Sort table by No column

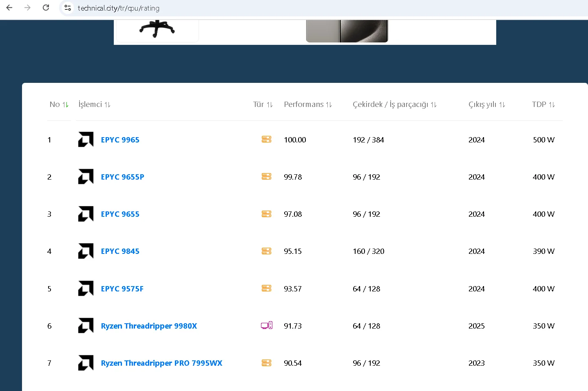click(x=59, y=104)
